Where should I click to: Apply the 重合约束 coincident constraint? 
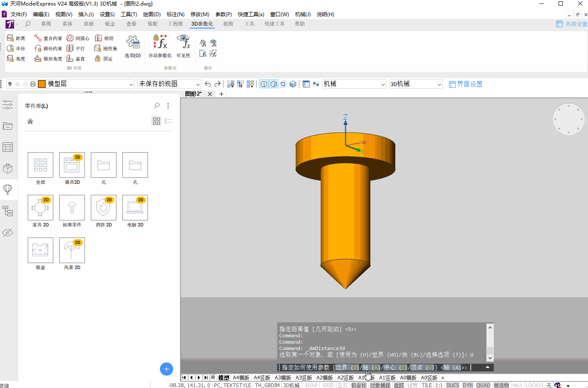point(48,38)
